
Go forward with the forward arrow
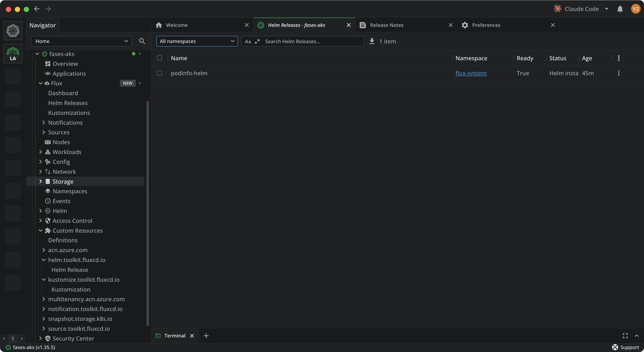(x=48, y=9)
